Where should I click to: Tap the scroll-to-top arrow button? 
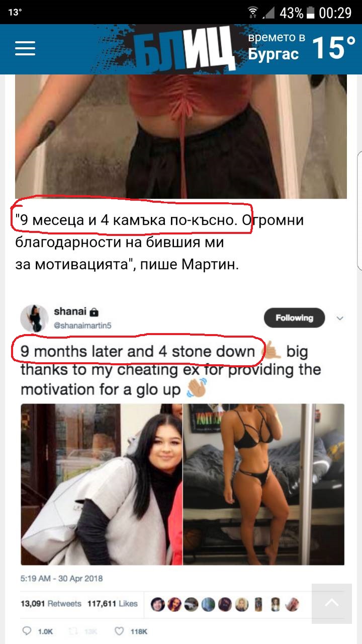332,604
